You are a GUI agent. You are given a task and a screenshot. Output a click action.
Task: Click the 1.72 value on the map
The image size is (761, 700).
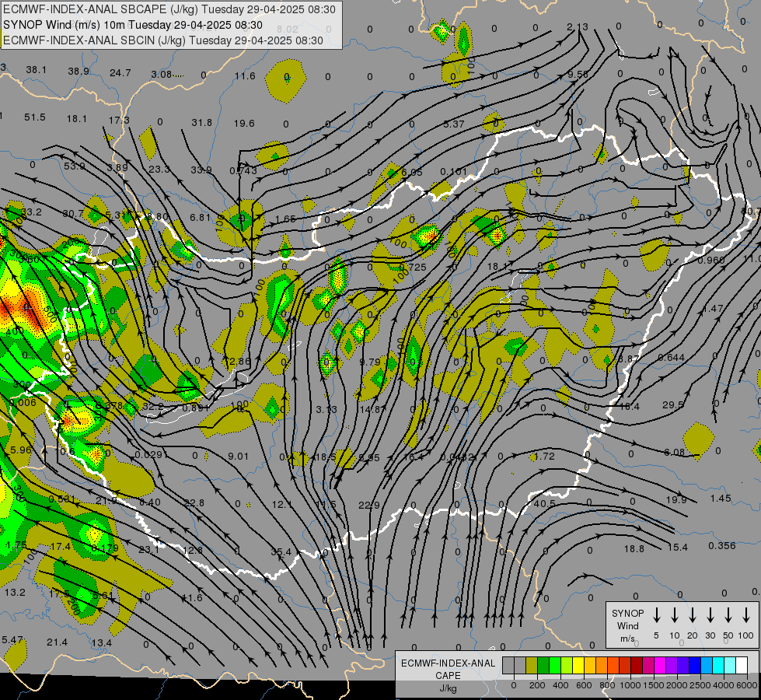[543, 456]
